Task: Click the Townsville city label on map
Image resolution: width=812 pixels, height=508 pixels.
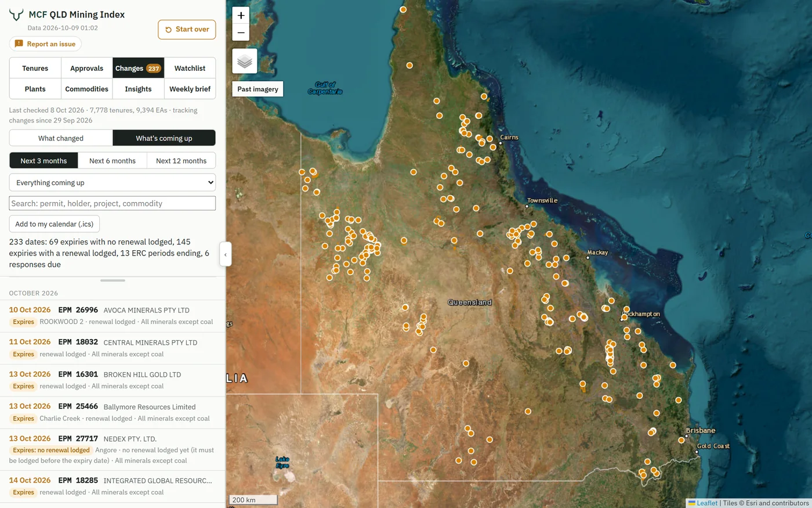Action: tap(542, 200)
